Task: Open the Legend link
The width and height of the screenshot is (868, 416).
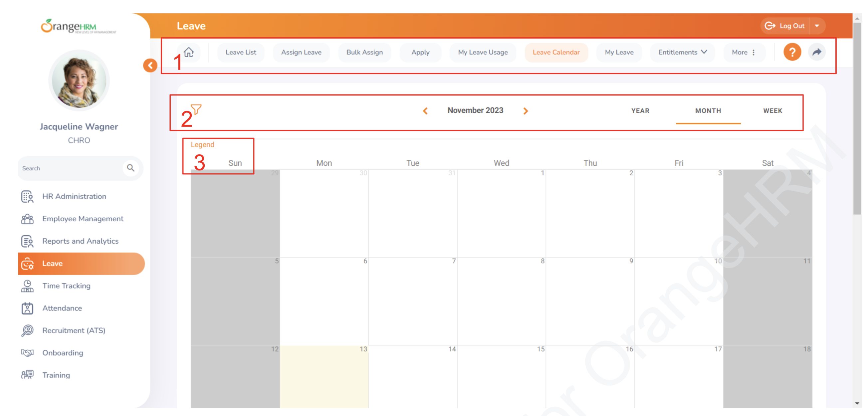Action: coord(202,144)
